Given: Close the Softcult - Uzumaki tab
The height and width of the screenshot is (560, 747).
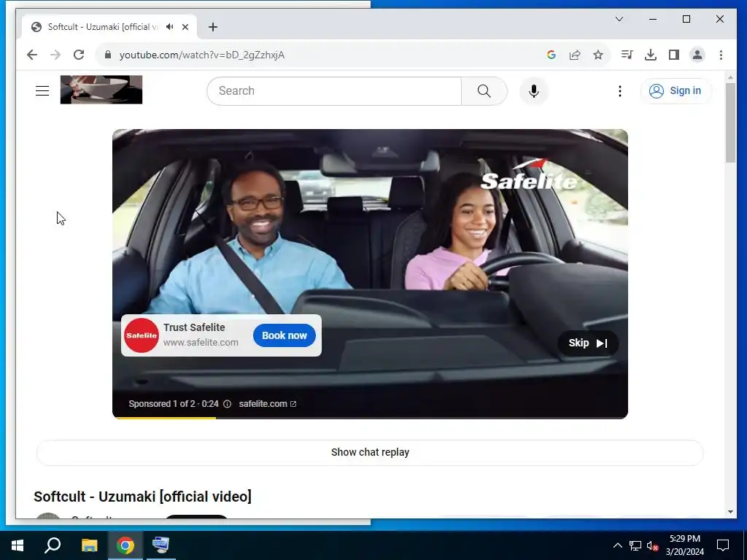Looking at the screenshot, I should pos(185,27).
